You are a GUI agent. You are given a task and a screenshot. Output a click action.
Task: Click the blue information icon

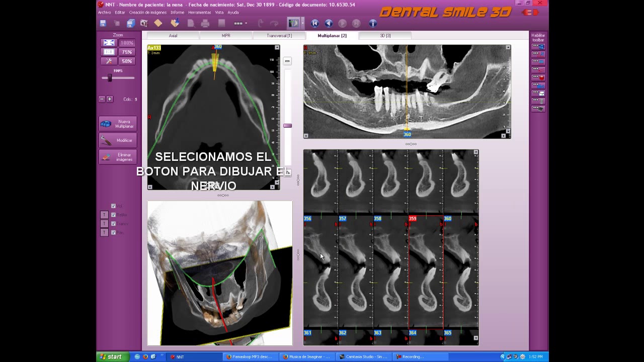(373, 23)
